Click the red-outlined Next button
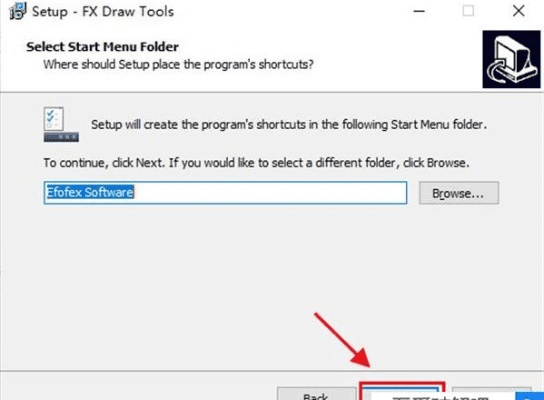This screenshot has height=400, width=544. tap(402, 391)
